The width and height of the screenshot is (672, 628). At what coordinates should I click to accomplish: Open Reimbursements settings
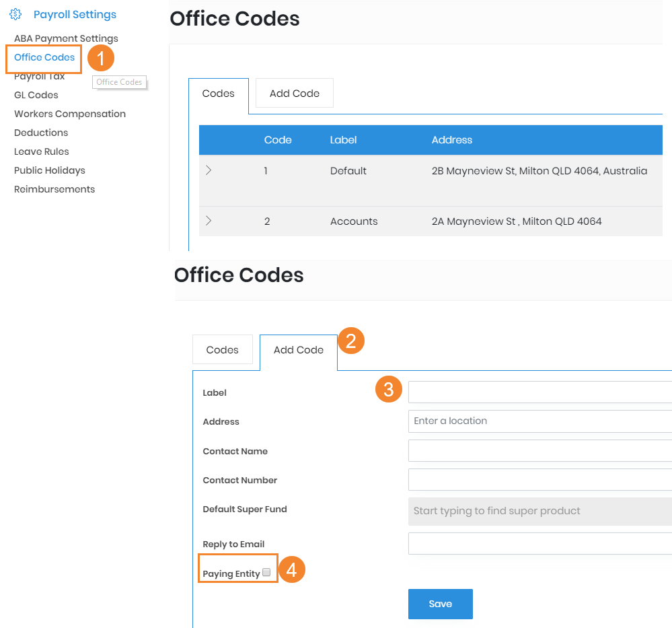tap(54, 189)
